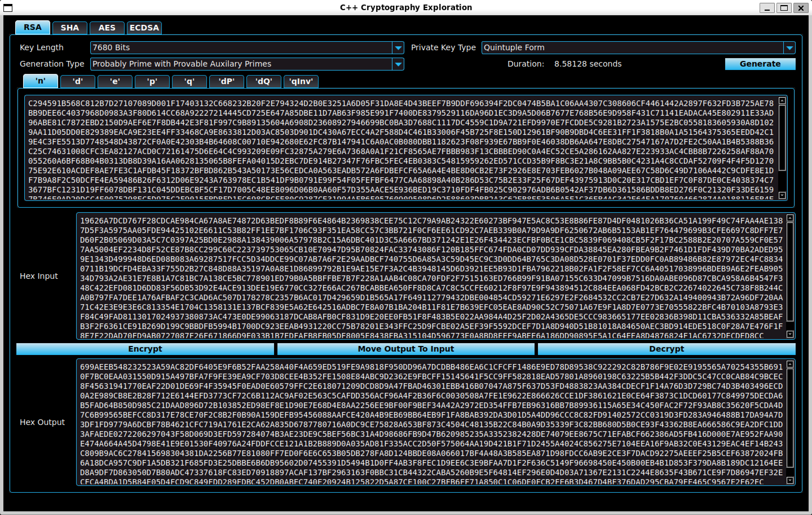Open the Key Length dropdown
Screen dimensions: 812x515
[x=399, y=48]
